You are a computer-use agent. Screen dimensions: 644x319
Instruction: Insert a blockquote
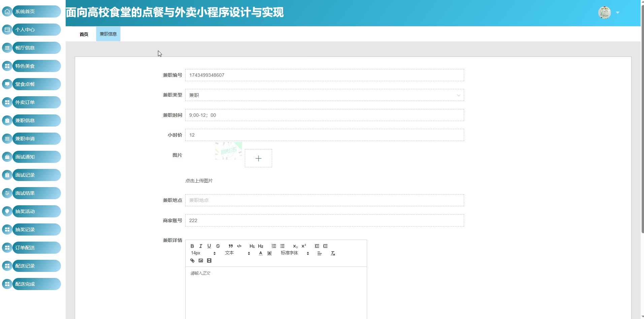231,246
